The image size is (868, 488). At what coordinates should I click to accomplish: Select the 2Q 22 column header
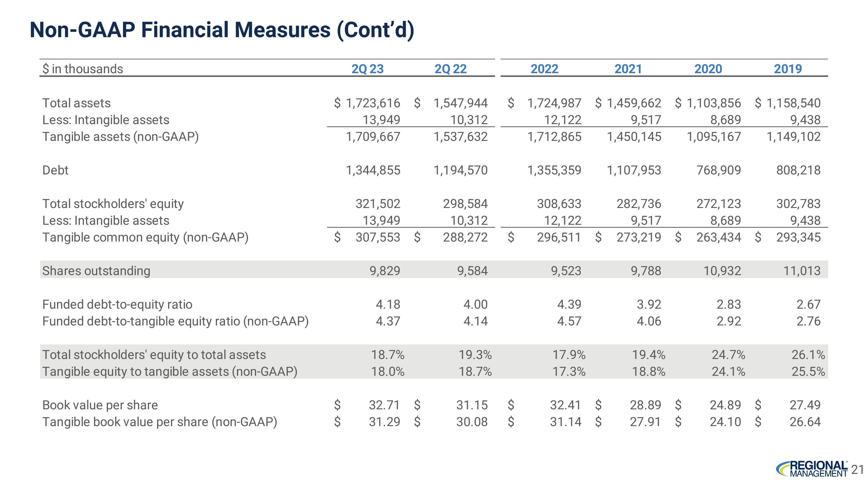pyautogui.click(x=450, y=69)
